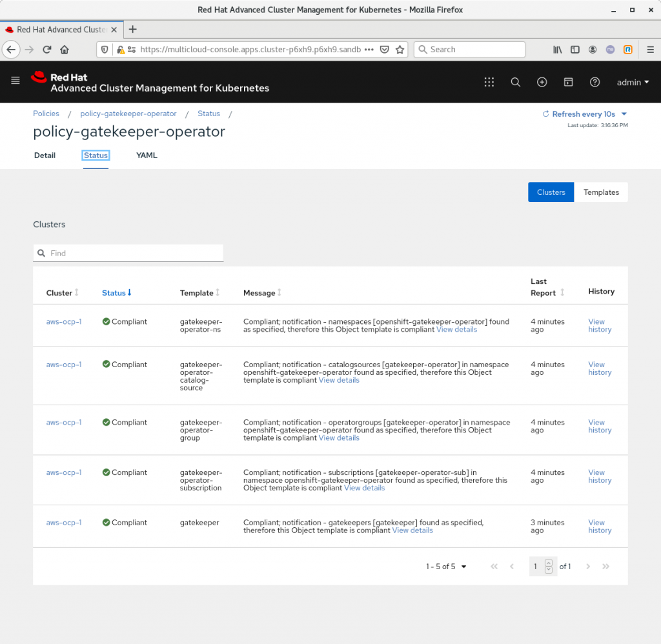Click the create resource plus icon
661x644 pixels.
coord(542,82)
